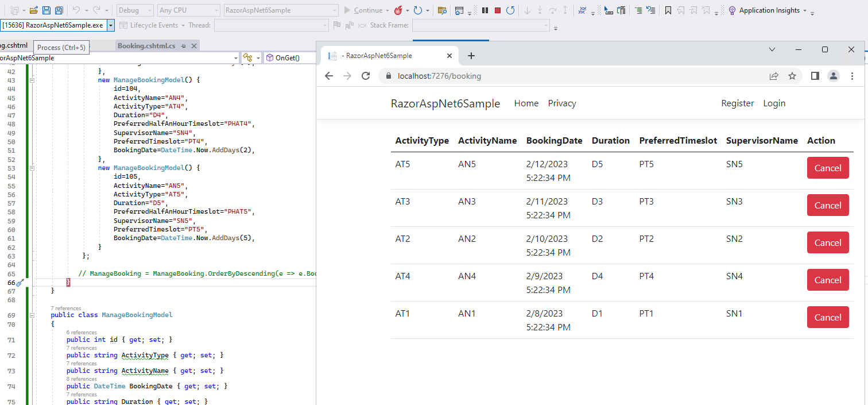This screenshot has width=868, height=405.
Task: Expand the Application Insights dropdown arrow
Action: (x=805, y=10)
